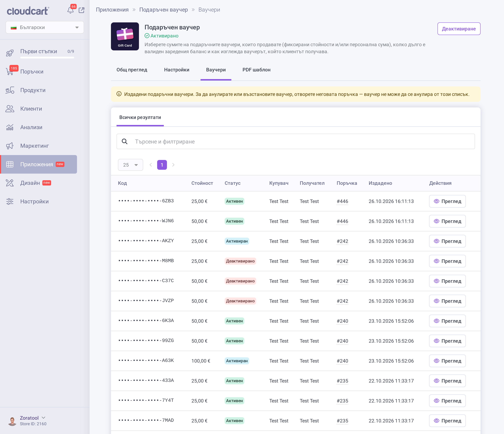Screen dimensions: 504x434
Task: Select page 1 in pagination
Action: point(162,165)
